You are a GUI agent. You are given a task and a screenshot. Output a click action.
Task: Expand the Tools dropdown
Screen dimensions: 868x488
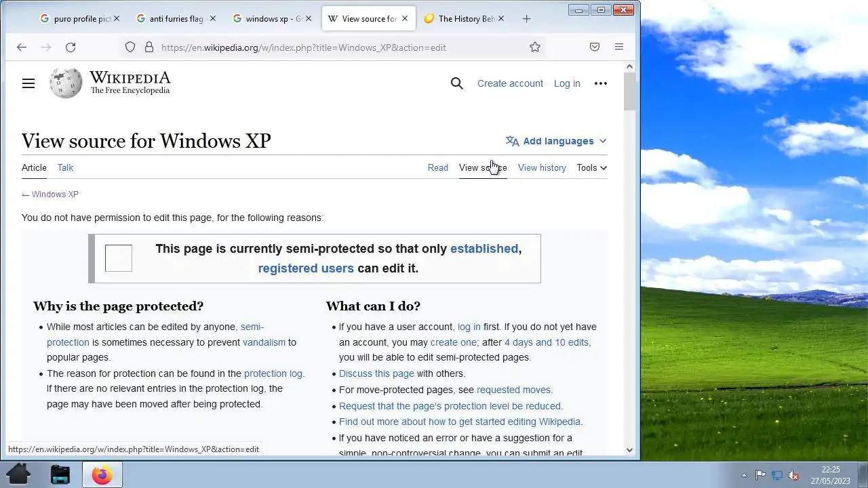click(592, 167)
